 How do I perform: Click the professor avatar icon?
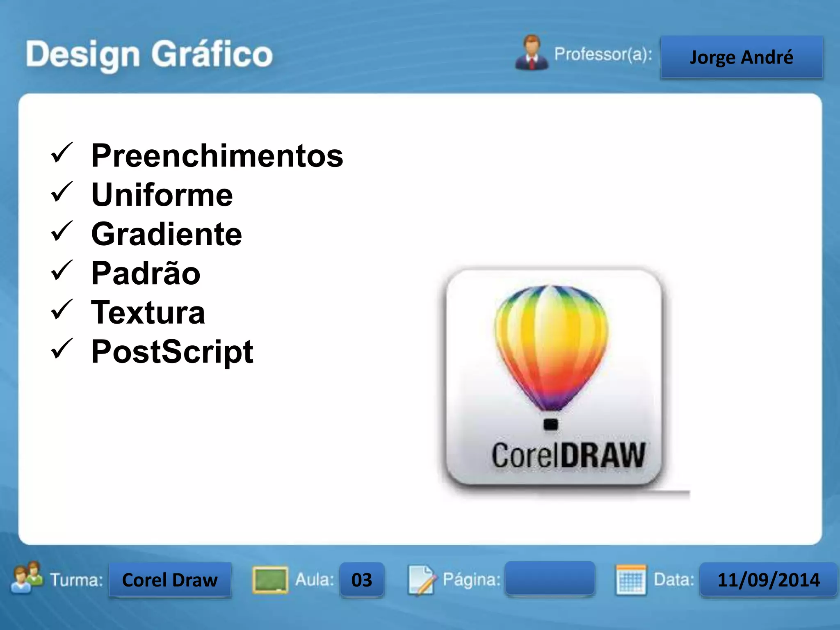[532, 53]
